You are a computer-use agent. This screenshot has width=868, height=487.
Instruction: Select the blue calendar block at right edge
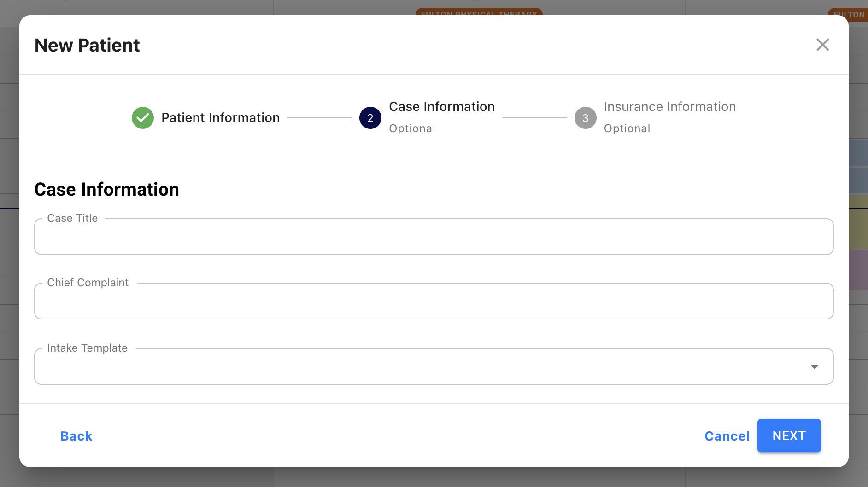[858, 166]
